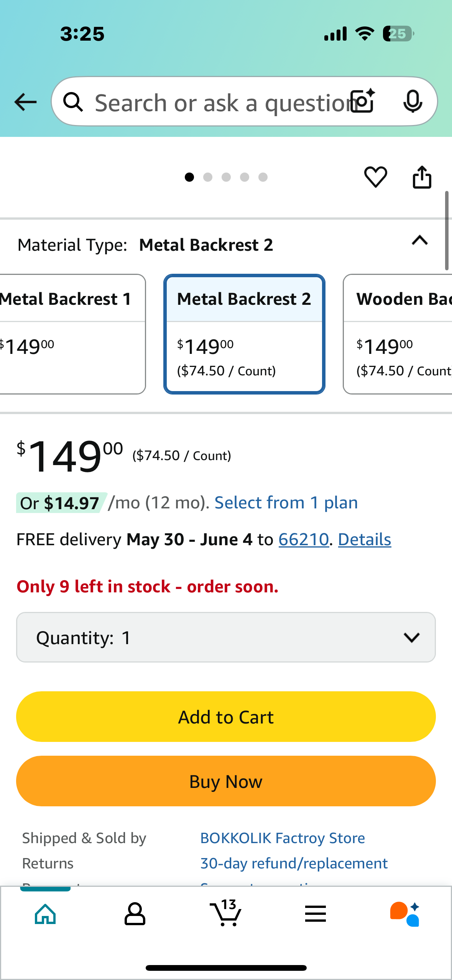Tap the Buy Now button
The width and height of the screenshot is (452, 980).
click(x=226, y=781)
